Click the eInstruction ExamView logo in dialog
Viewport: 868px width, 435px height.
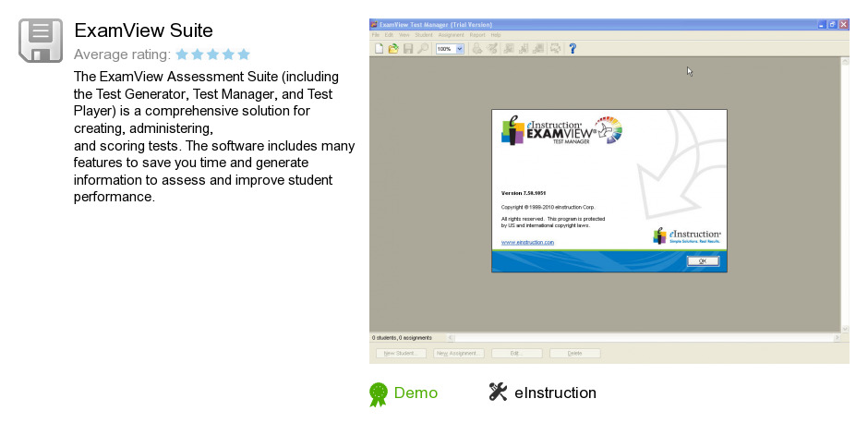pos(561,130)
